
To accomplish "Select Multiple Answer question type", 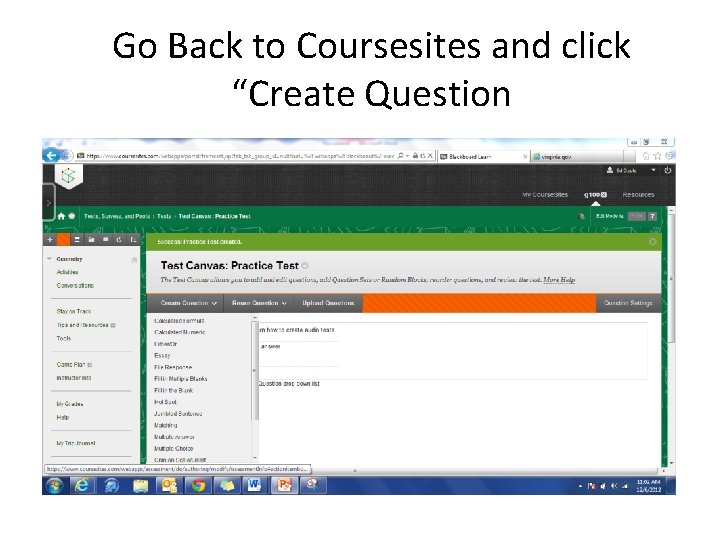I will coord(174,437).
